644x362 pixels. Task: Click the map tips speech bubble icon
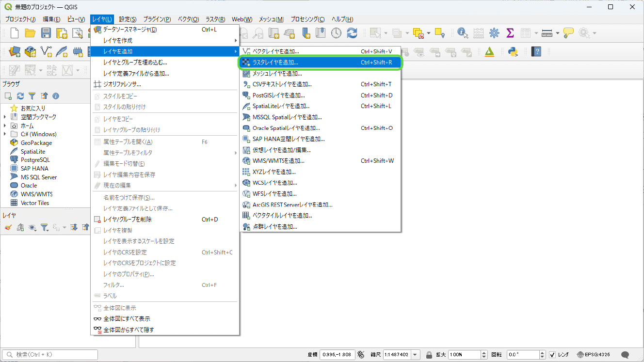point(568,33)
